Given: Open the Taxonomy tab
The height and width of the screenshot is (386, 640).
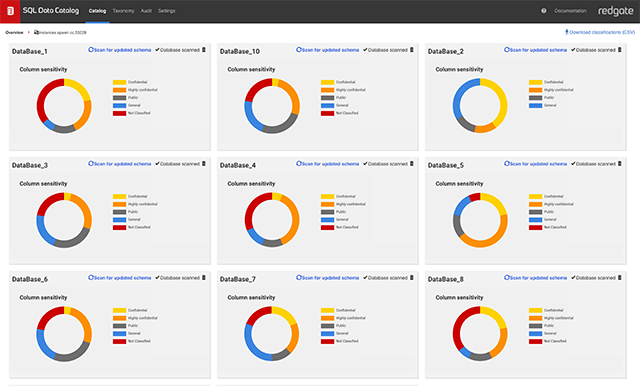Looking at the screenshot, I should (123, 11).
